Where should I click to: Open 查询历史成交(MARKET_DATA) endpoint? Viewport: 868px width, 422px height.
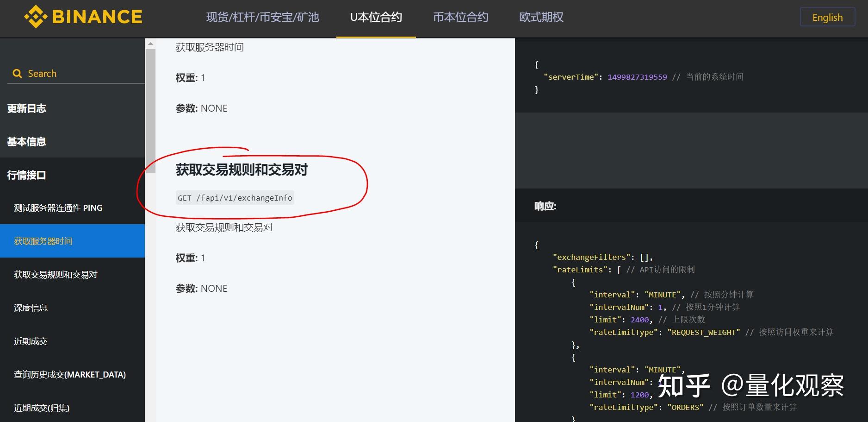click(70, 374)
